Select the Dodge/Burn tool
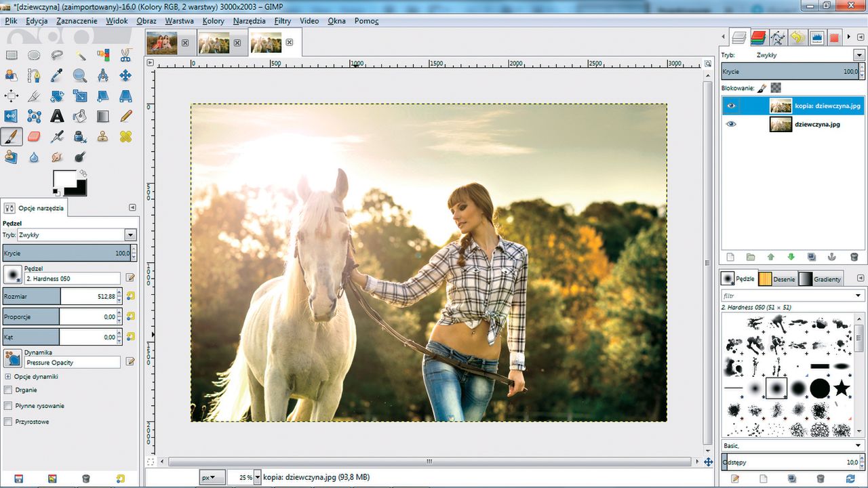The width and height of the screenshot is (868, 488). [x=80, y=157]
